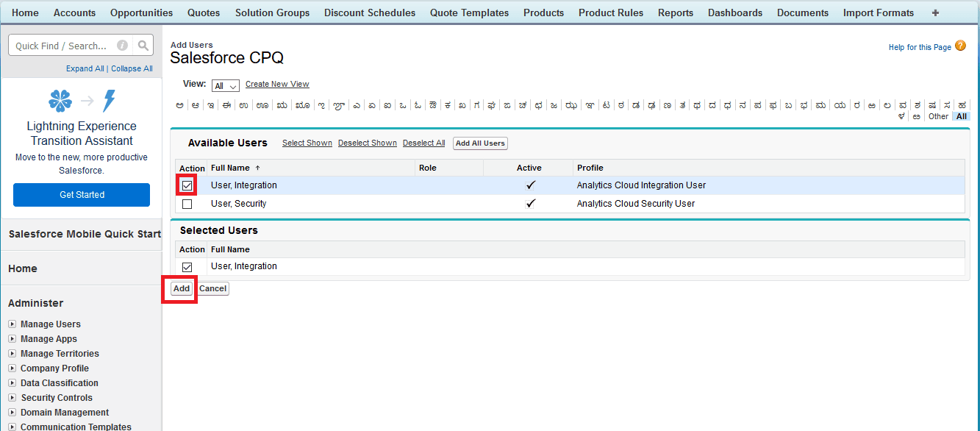The width and height of the screenshot is (980, 431).
Task: Uncheck User, Integration in Selected Users
Action: [x=187, y=267]
